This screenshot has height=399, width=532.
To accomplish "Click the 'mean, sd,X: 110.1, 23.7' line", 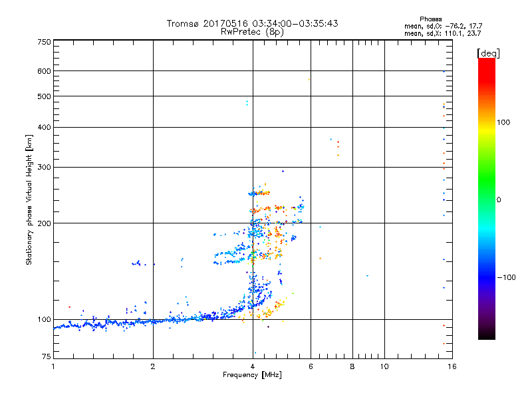I will [x=442, y=33].
